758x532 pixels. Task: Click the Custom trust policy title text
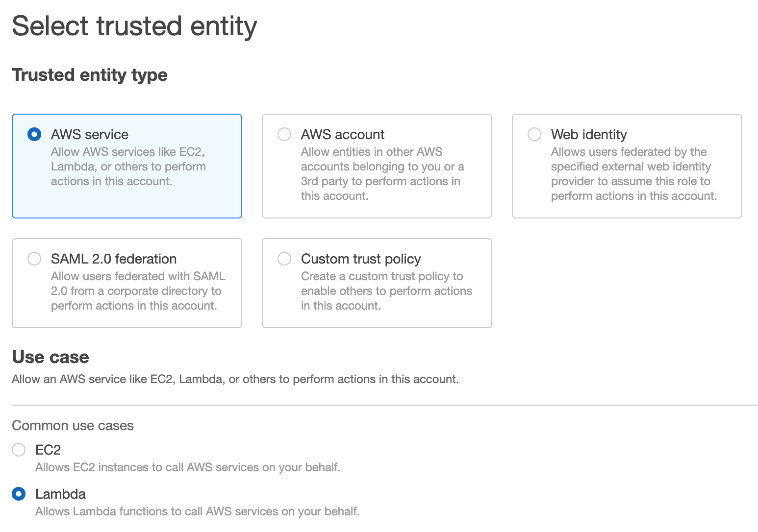coord(361,259)
